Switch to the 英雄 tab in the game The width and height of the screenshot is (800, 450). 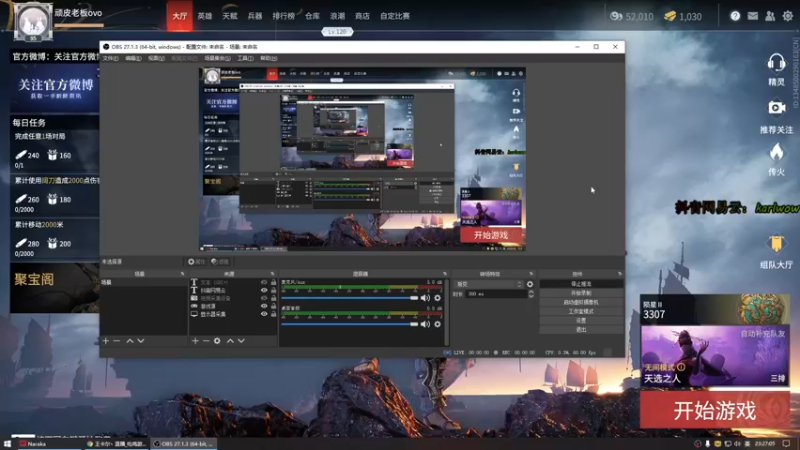pos(205,16)
